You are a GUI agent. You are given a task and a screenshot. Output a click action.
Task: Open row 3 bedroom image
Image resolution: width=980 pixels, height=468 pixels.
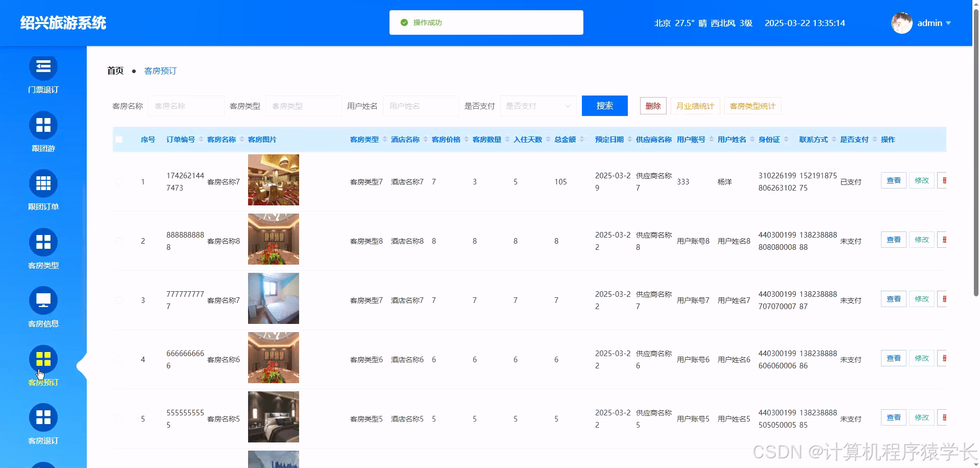click(274, 298)
